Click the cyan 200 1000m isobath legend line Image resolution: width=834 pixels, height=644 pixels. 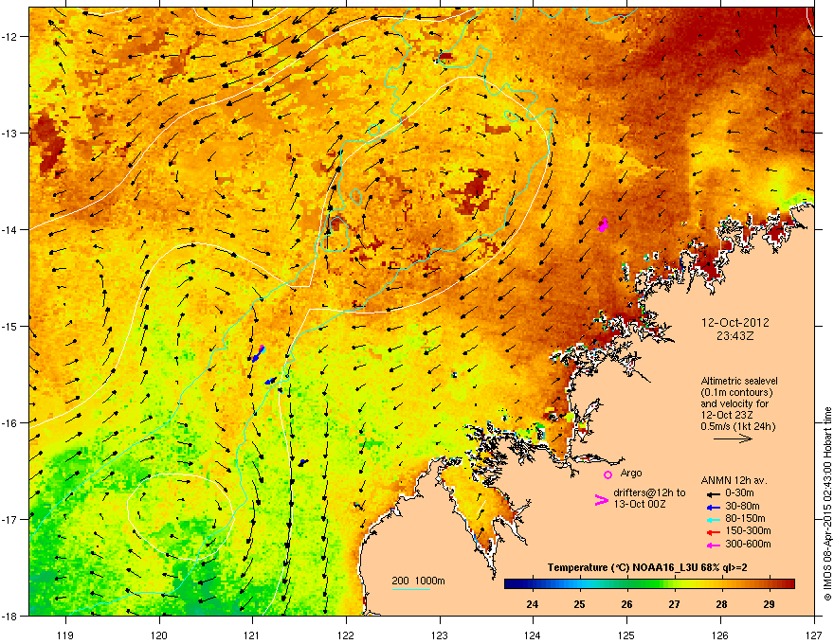point(410,589)
